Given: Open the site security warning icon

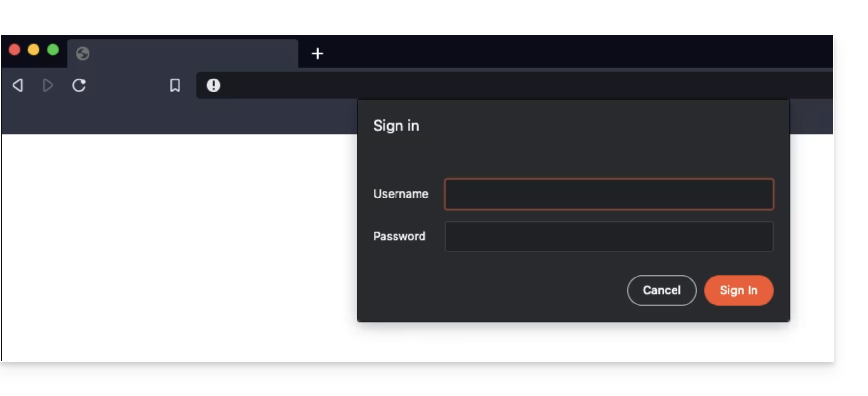Looking at the screenshot, I should (214, 85).
